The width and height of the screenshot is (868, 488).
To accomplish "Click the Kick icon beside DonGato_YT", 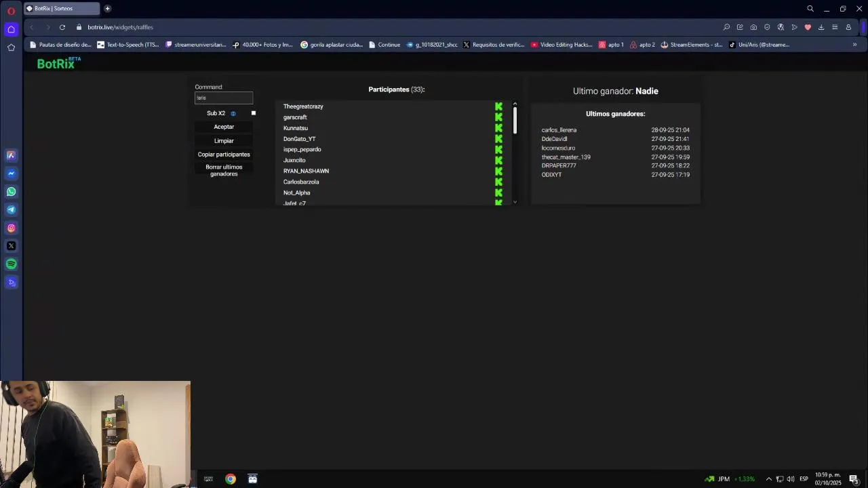I will (498, 139).
